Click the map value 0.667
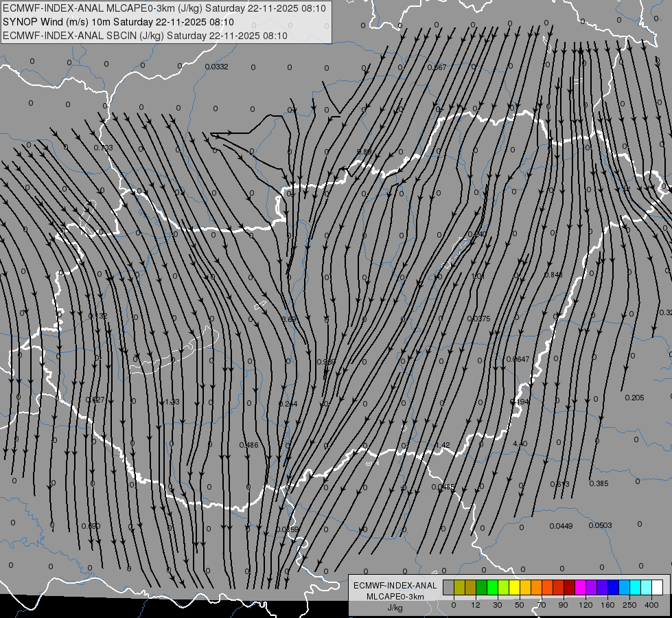Screen dimensions: 672x618 coord(437,67)
